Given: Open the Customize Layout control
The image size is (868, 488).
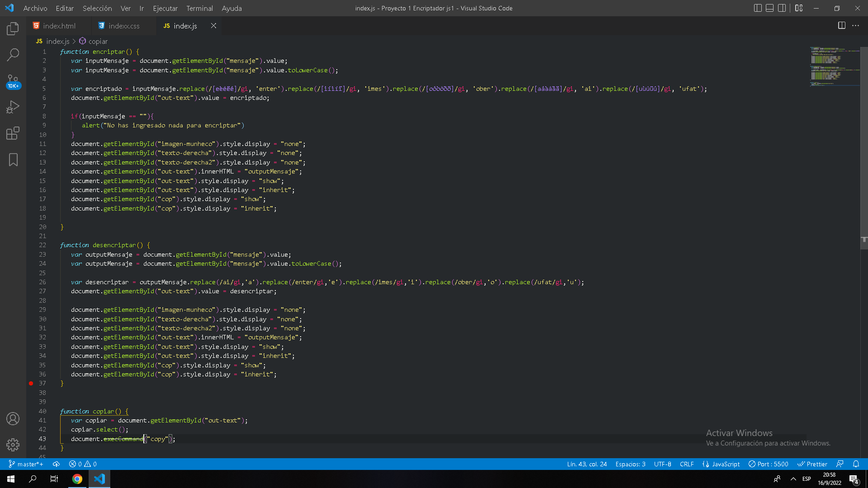Looking at the screenshot, I should [x=799, y=8].
